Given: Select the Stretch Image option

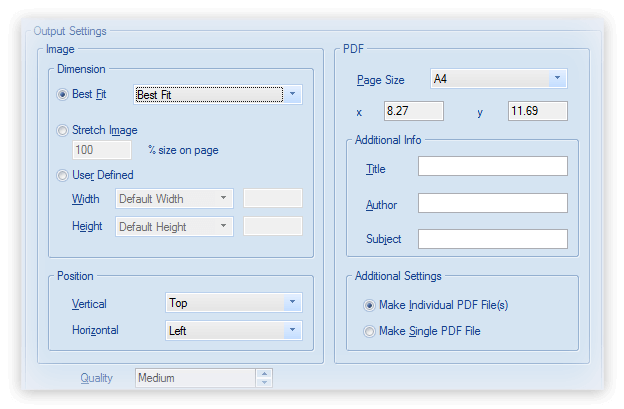Looking at the screenshot, I should point(64,130).
